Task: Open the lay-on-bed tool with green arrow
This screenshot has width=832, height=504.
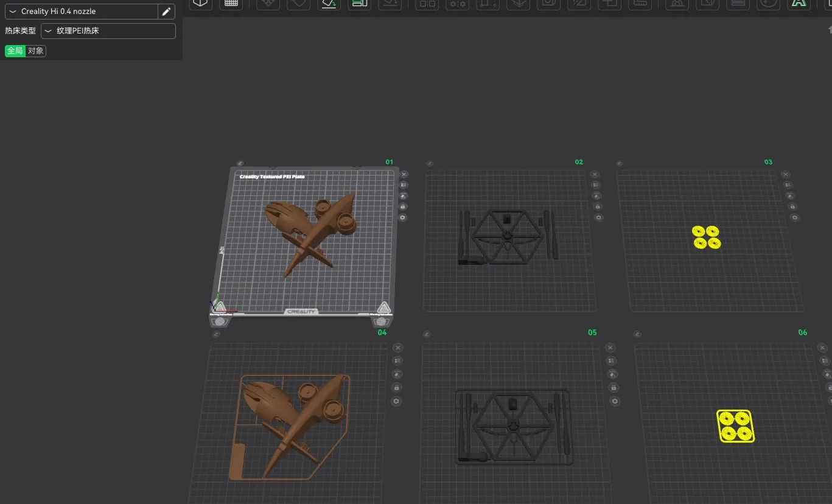Action: tap(329, 4)
